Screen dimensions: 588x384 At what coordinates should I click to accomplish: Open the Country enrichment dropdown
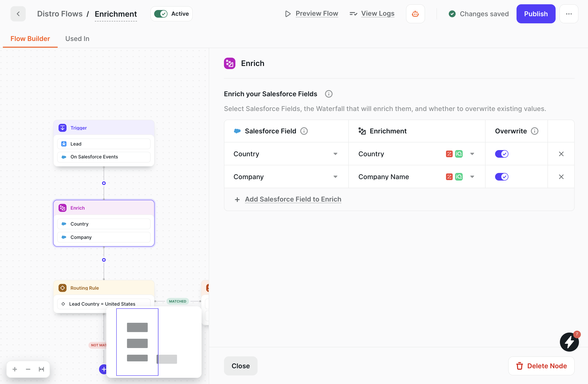click(x=416, y=154)
